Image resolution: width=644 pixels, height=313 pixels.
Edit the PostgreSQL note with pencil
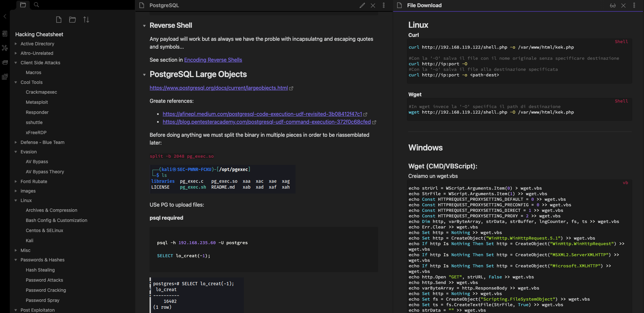(x=362, y=5)
